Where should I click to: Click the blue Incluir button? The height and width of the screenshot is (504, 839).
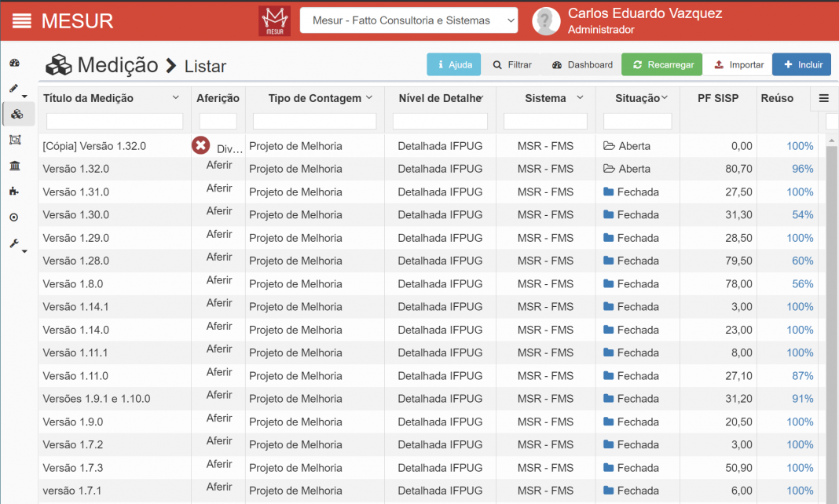pos(802,64)
